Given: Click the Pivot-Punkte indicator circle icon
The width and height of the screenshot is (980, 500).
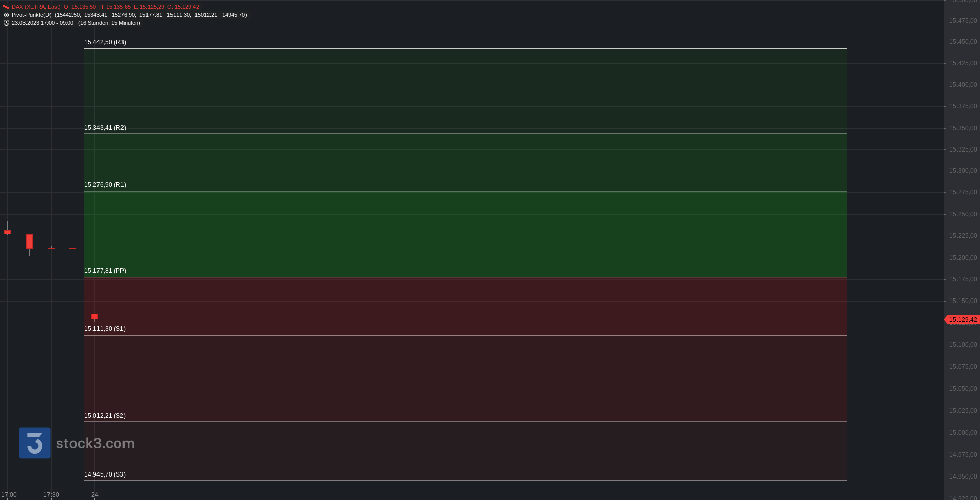Looking at the screenshot, I should pos(6,15).
